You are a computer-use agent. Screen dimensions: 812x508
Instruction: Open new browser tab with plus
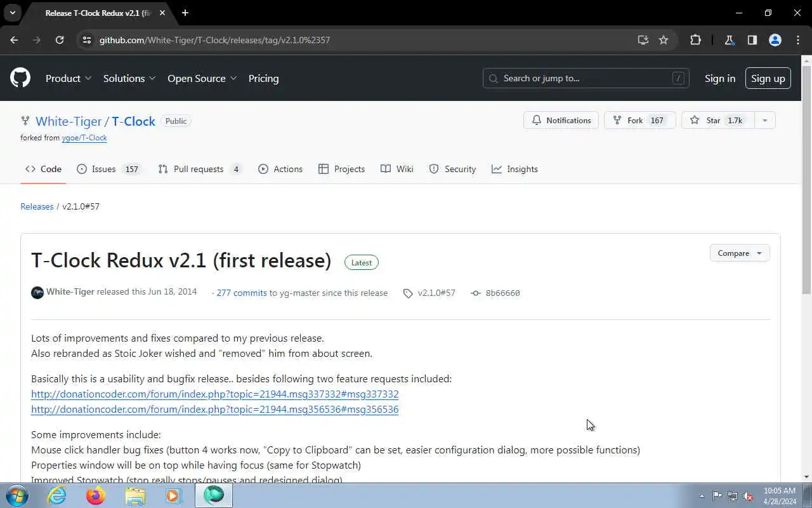(x=185, y=13)
